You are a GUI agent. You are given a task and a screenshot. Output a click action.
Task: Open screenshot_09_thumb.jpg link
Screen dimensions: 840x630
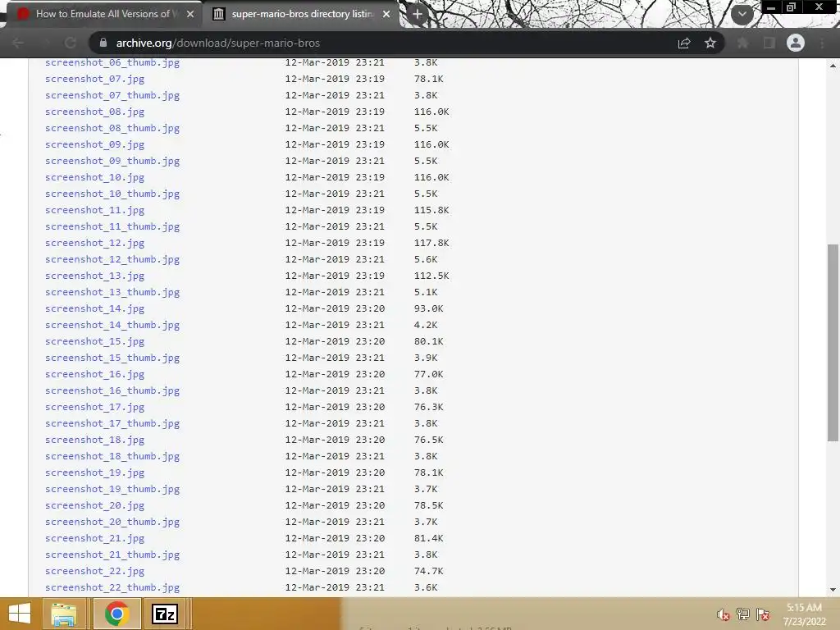112,161
